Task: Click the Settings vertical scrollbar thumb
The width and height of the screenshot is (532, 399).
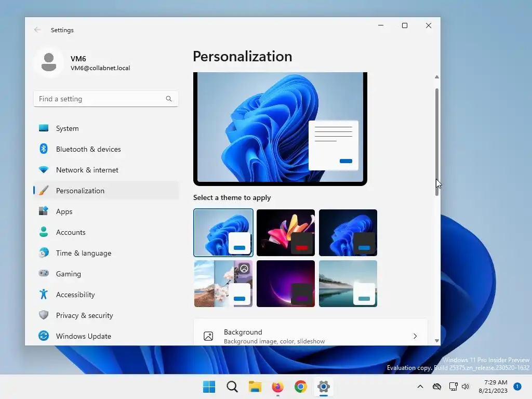Action: click(436, 142)
